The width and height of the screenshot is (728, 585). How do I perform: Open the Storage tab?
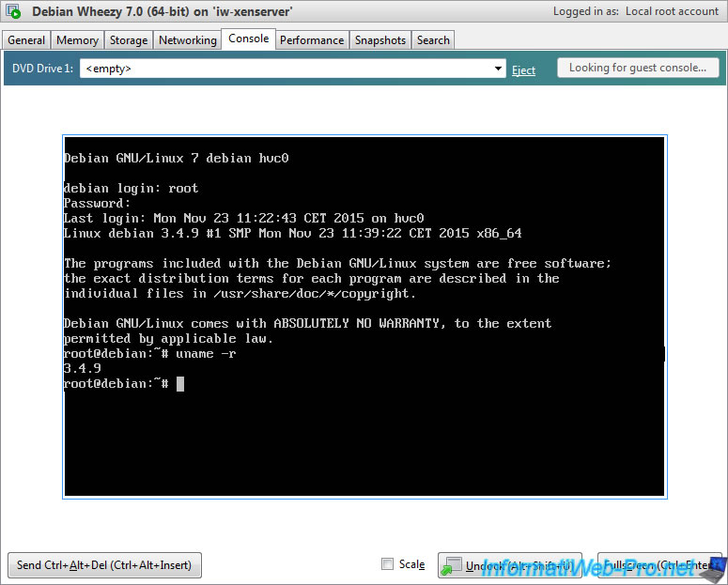(129, 40)
